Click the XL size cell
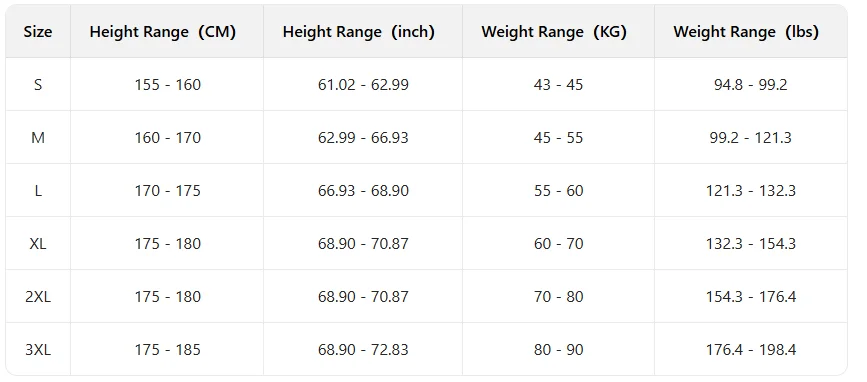The image size is (867, 382). tap(38, 244)
